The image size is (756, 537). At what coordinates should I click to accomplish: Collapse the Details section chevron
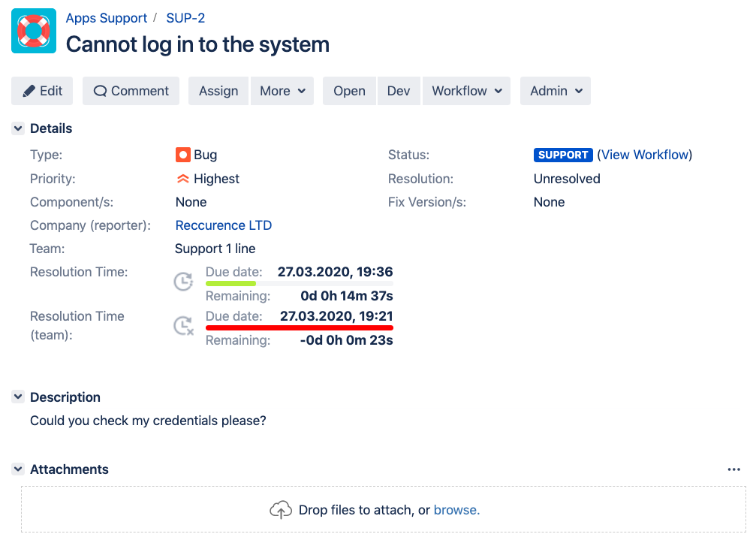[x=18, y=128]
